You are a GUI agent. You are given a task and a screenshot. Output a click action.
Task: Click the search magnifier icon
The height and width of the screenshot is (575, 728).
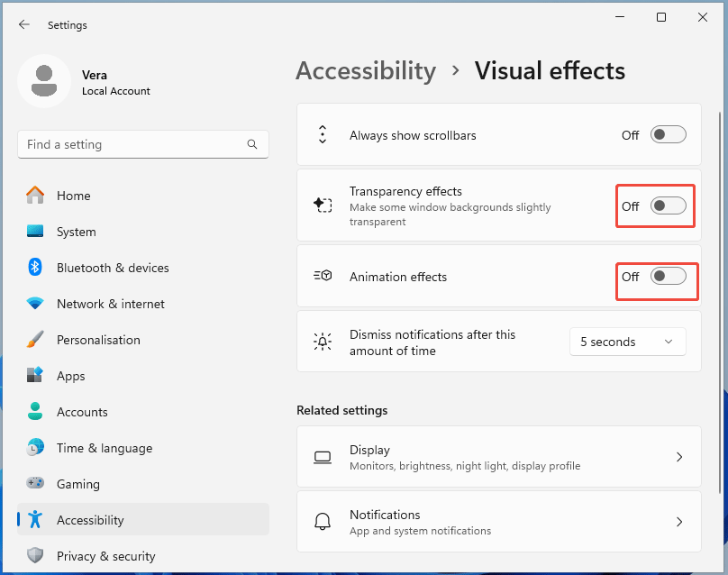[252, 144]
